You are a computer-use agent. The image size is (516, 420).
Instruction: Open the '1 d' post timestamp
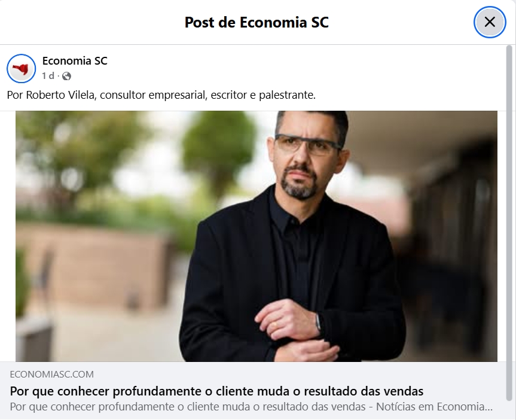[x=48, y=76]
